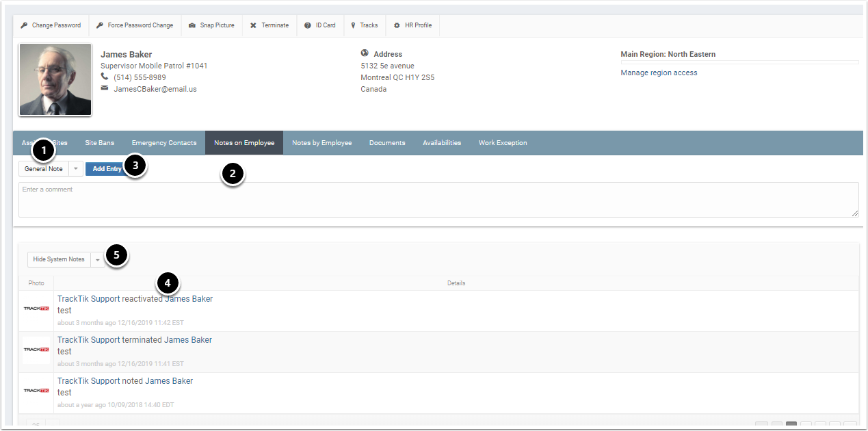Click the Add Entry button
Image resolution: width=868 pixels, height=431 pixels.
[107, 169]
